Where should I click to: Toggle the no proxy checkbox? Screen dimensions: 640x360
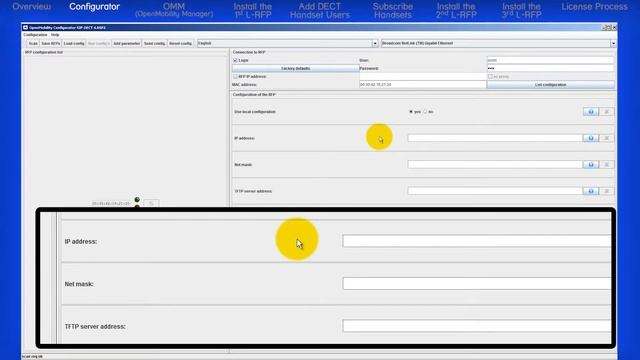490,76
